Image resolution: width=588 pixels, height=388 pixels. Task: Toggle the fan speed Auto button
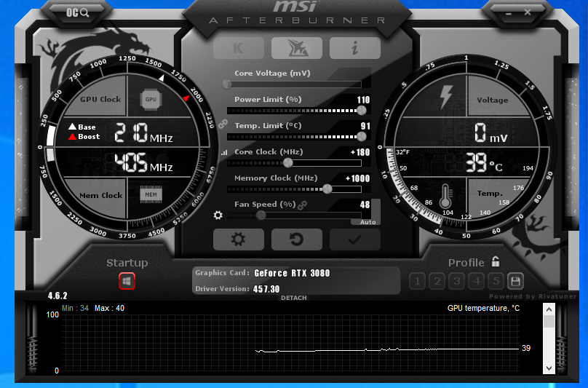tap(367, 222)
